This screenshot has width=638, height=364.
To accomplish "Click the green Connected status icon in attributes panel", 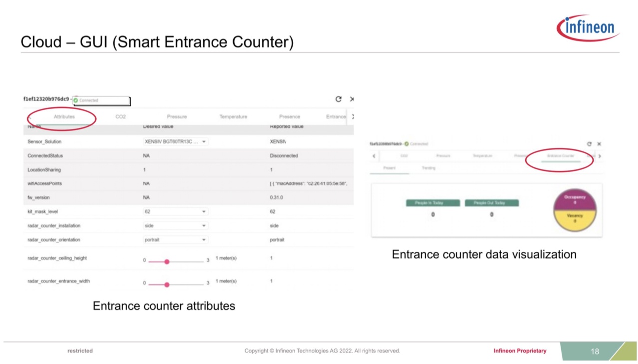I will click(76, 101).
